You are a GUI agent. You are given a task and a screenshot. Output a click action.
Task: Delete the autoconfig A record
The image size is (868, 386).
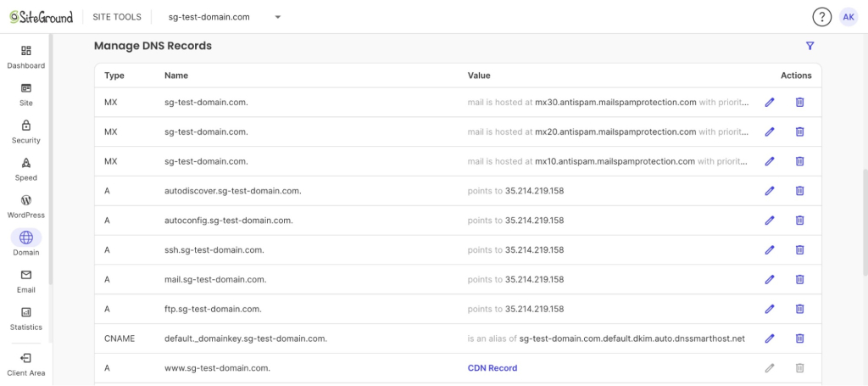tap(800, 221)
